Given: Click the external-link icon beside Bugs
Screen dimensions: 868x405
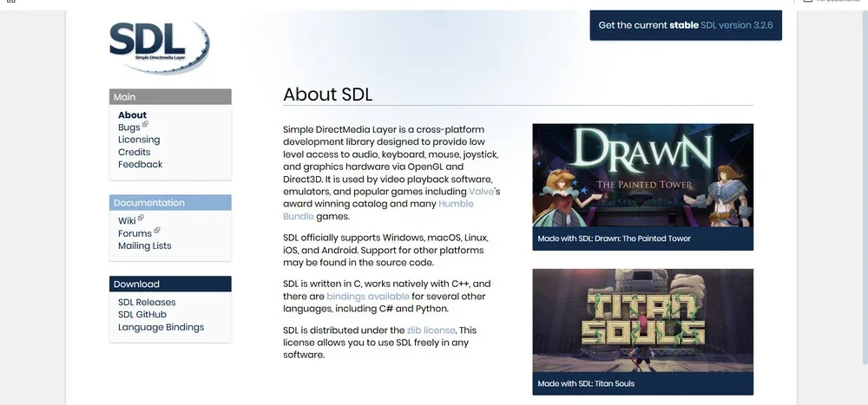Looking at the screenshot, I should pyautogui.click(x=145, y=125).
